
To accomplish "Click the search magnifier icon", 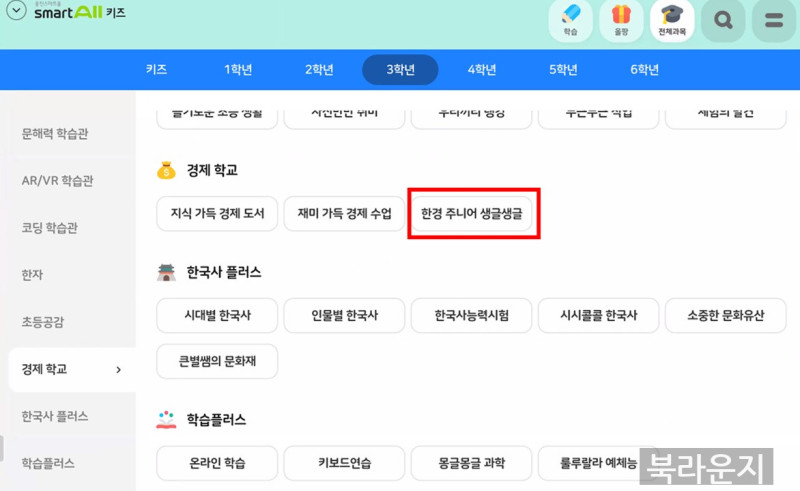I will [723, 21].
